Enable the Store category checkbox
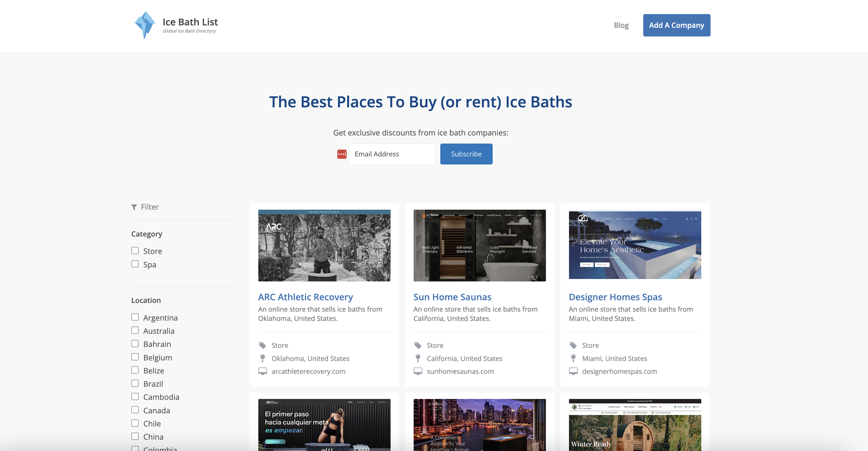 pyautogui.click(x=135, y=251)
